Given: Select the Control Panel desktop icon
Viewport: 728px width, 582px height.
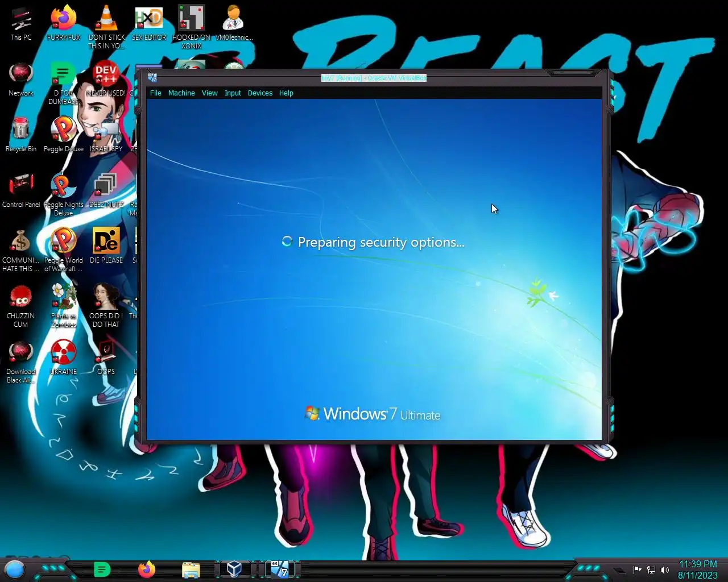Looking at the screenshot, I should [x=21, y=190].
